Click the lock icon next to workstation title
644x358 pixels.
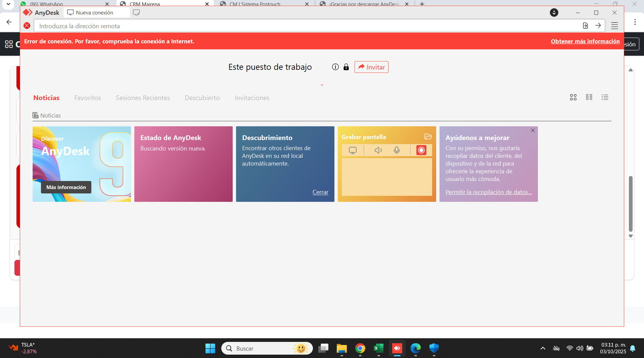coord(346,67)
